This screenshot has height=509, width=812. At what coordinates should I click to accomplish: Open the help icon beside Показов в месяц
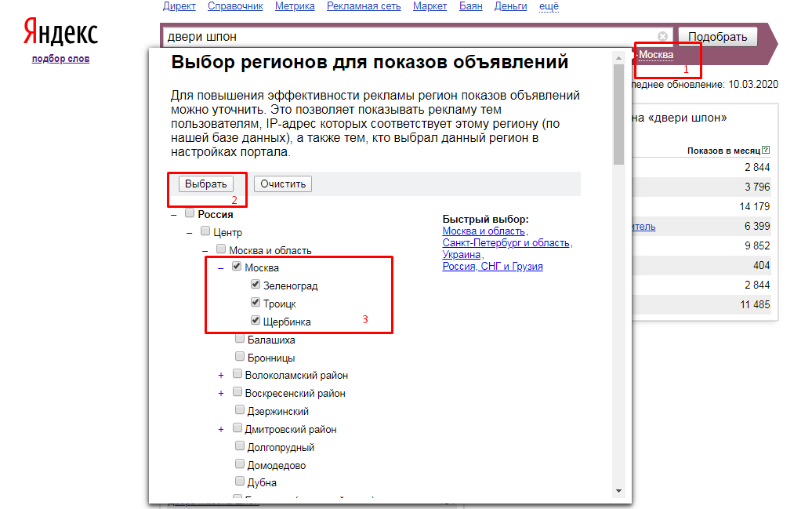(x=766, y=151)
